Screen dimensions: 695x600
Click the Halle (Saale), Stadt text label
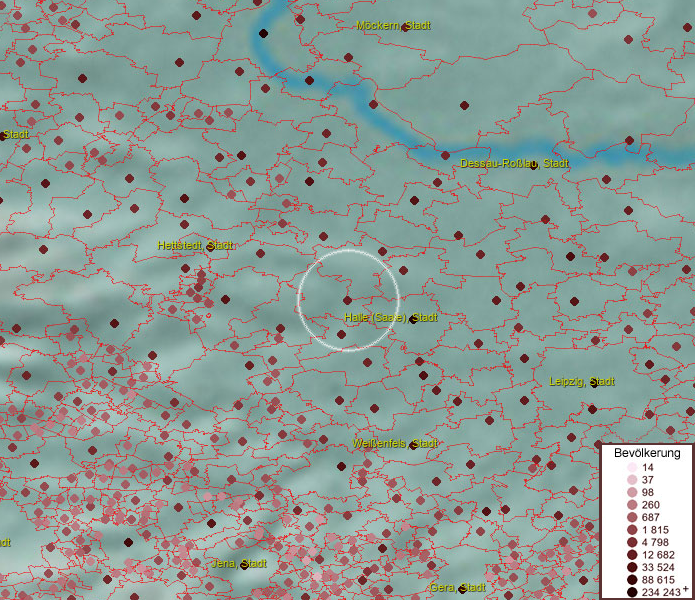(x=376, y=318)
